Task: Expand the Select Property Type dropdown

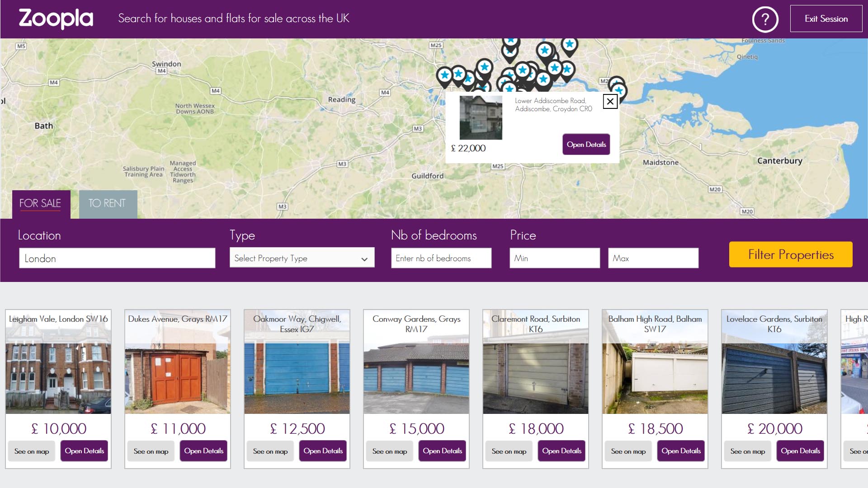Action: (302, 258)
